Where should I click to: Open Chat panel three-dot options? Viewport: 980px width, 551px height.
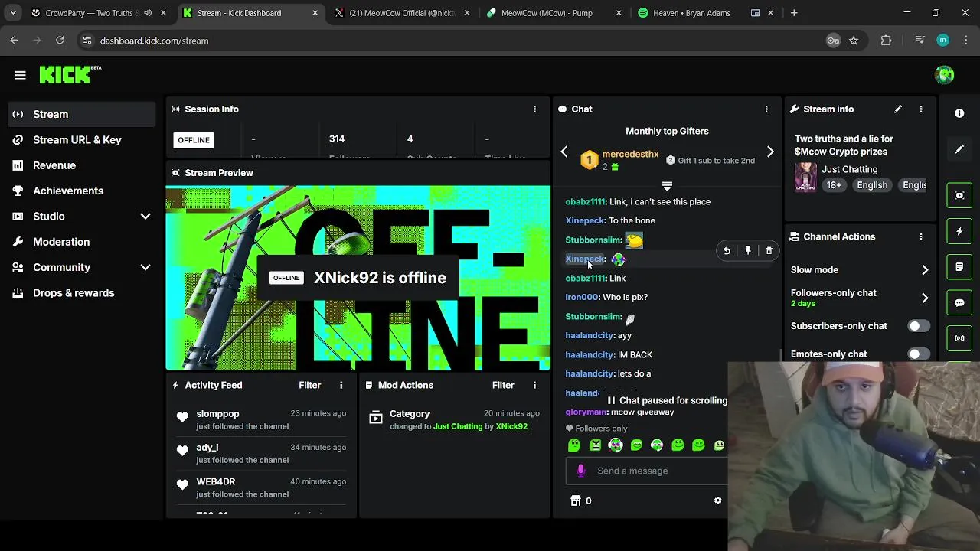(x=766, y=109)
